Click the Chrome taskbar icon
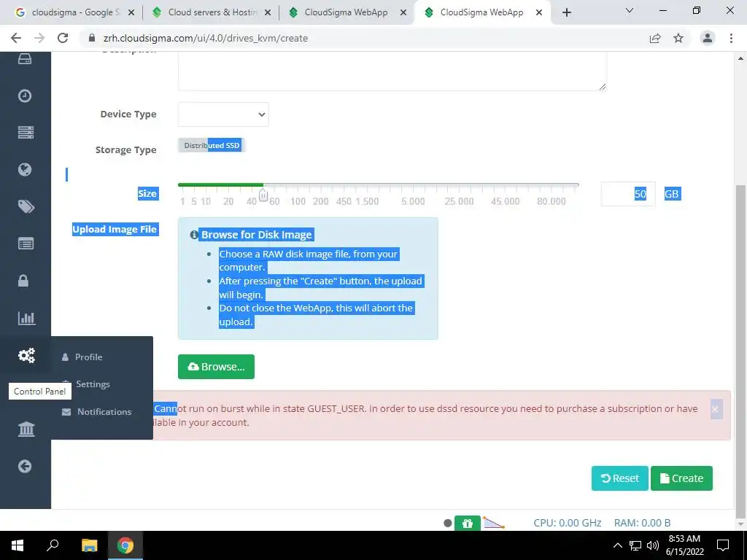 pos(125,545)
